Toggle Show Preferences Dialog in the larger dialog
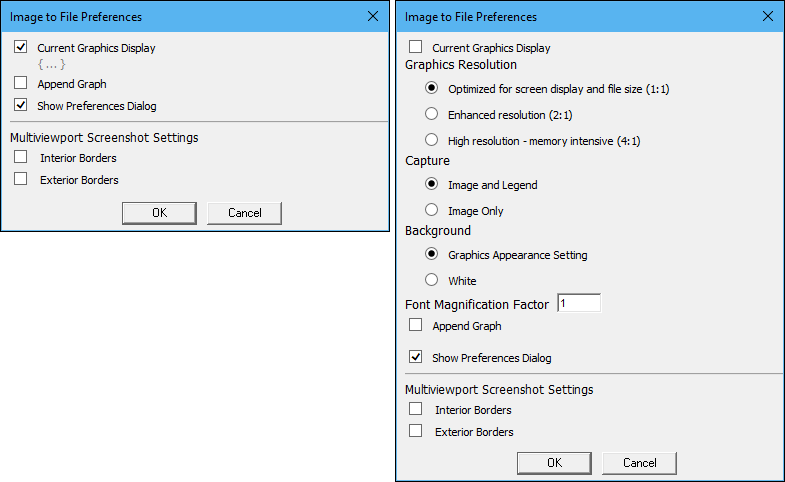 click(416, 357)
